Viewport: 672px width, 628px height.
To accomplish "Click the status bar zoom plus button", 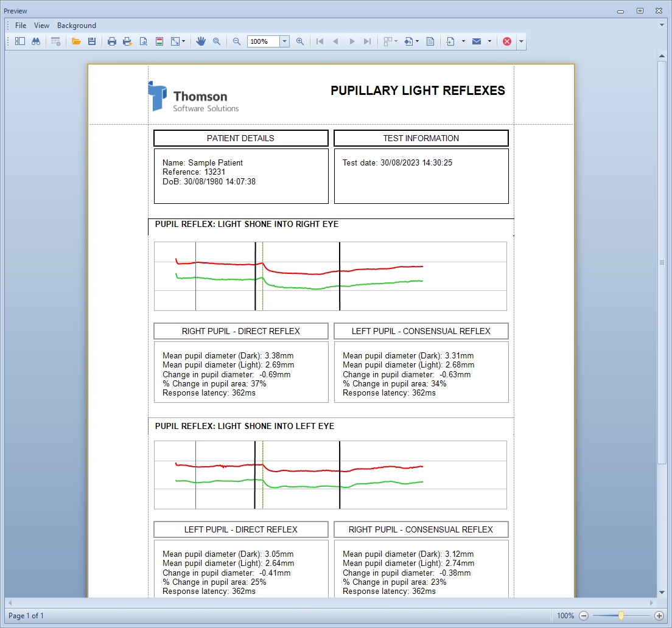I will click(x=659, y=616).
